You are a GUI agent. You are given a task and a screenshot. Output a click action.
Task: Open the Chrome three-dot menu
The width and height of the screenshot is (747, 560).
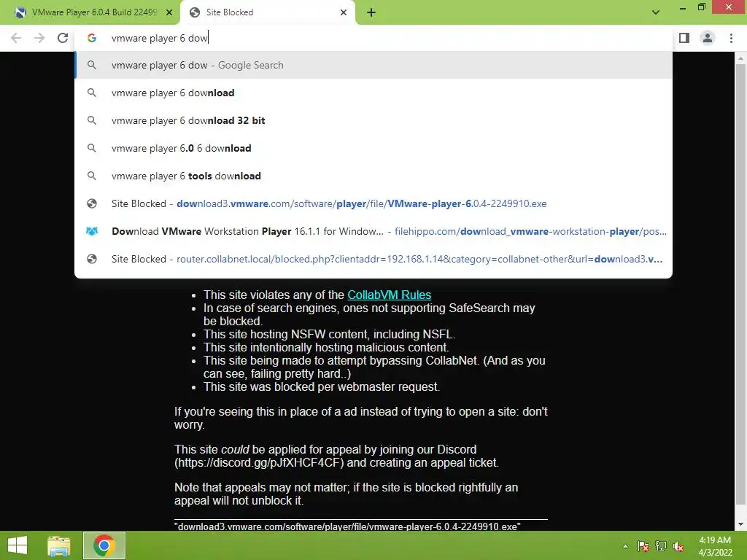coord(731,38)
